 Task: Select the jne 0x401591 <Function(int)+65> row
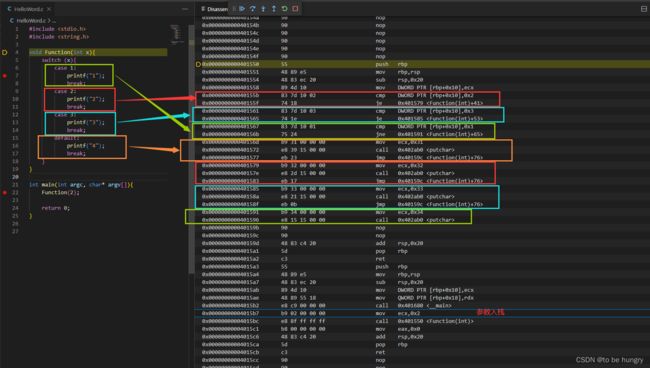422,134
